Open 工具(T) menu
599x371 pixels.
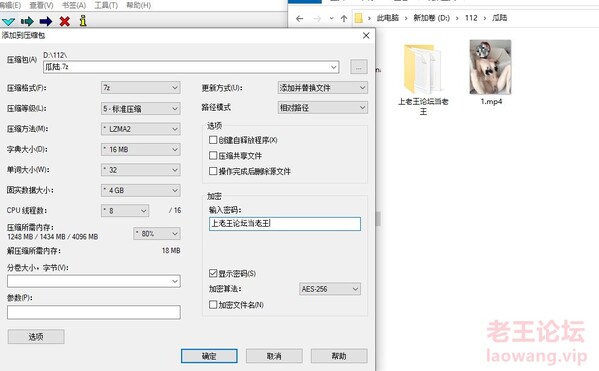106,5
